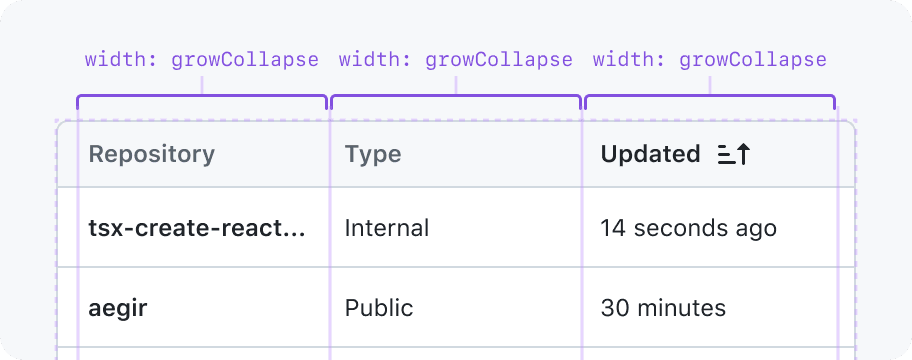912x360 pixels.
Task: Click first width: growCollapse label above Repository
Action: click(202, 60)
